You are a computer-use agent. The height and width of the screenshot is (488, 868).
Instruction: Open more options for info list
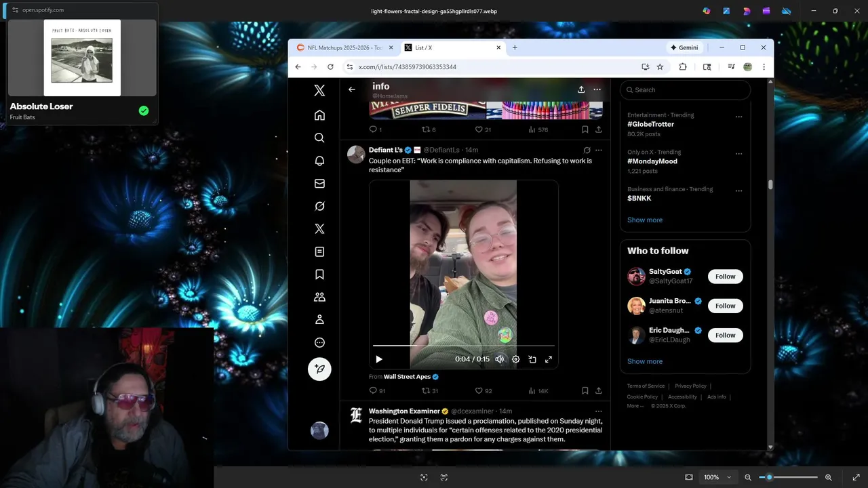tap(597, 89)
